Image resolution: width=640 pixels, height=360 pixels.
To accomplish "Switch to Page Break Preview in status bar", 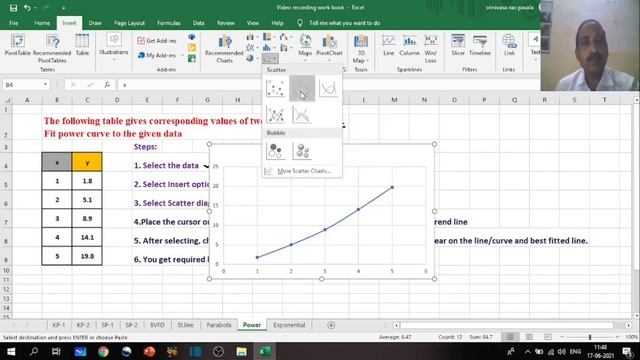I will [548, 337].
